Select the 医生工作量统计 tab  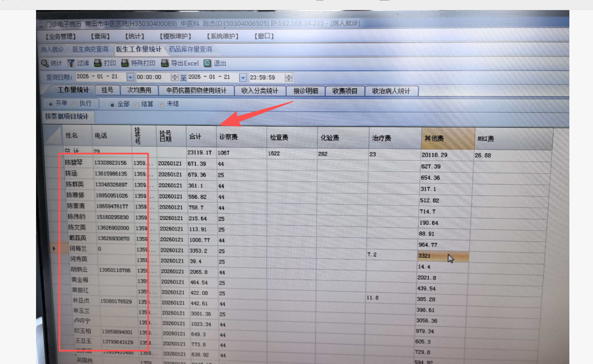[x=138, y=50]
